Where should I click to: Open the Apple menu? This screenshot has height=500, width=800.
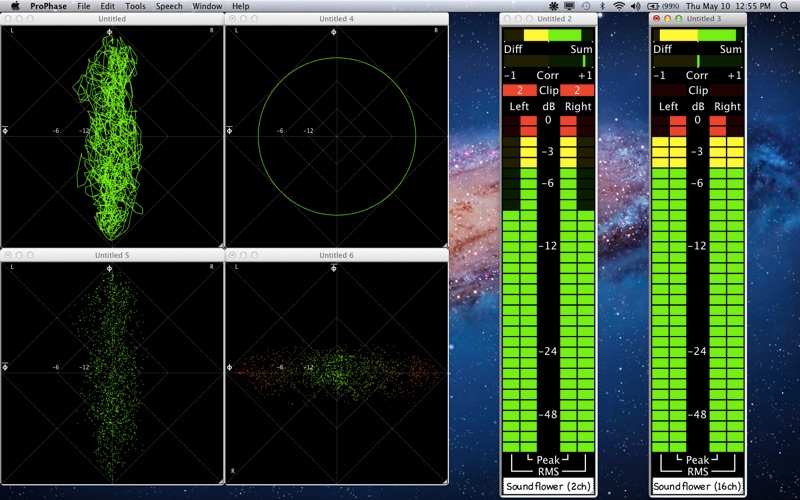pyautogui.click(x=14, y=6)
